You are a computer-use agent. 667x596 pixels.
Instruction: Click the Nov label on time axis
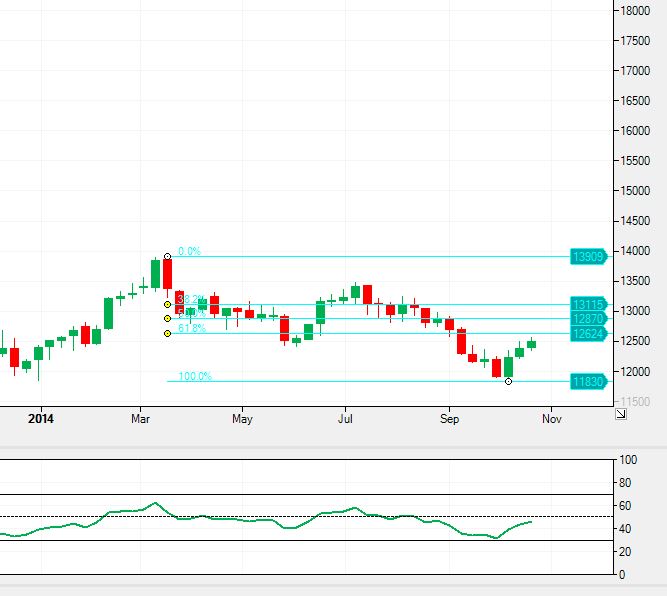tap(551, 420)
